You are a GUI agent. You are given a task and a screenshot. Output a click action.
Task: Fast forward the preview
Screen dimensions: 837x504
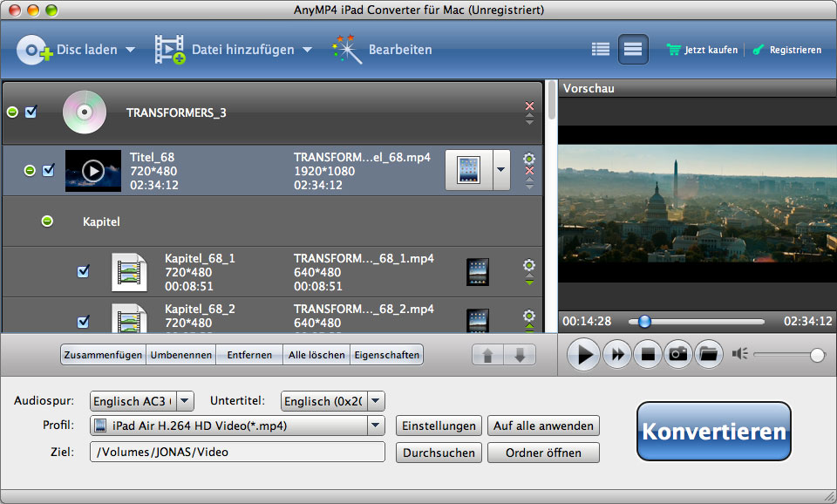coord(617,354)
